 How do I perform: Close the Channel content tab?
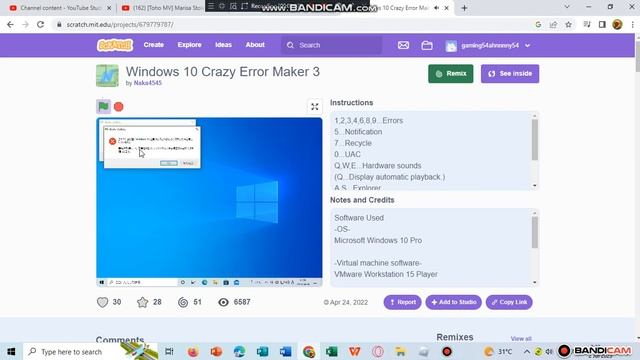pos(109,8)
